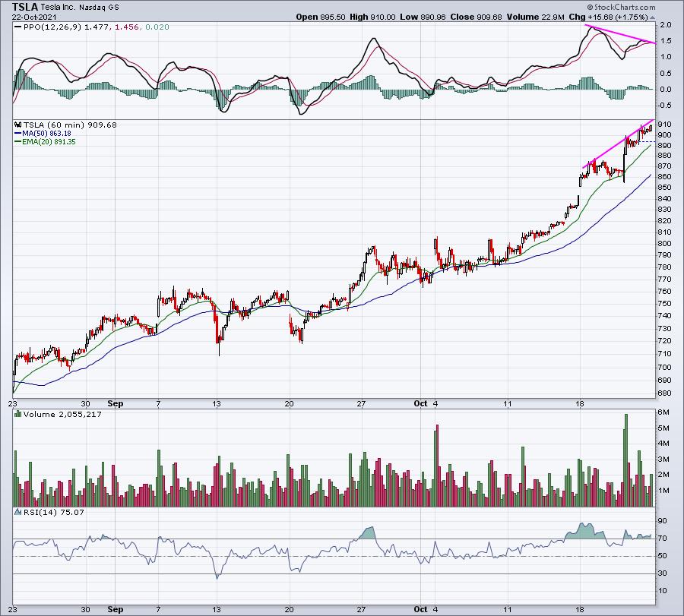Select the Chg +15.68 (+1.75%) value
The height and width of the screenshot is (616, 684).
[x=608, y=17]
